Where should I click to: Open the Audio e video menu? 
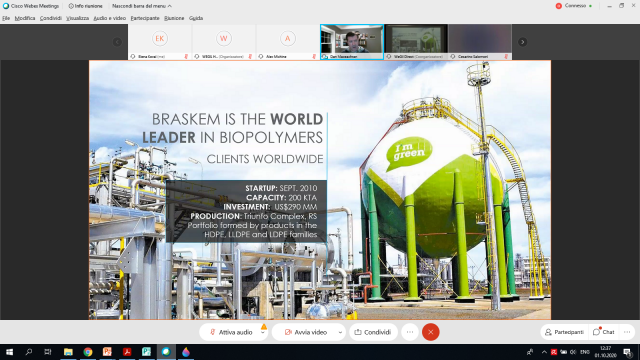pos(109,18)
